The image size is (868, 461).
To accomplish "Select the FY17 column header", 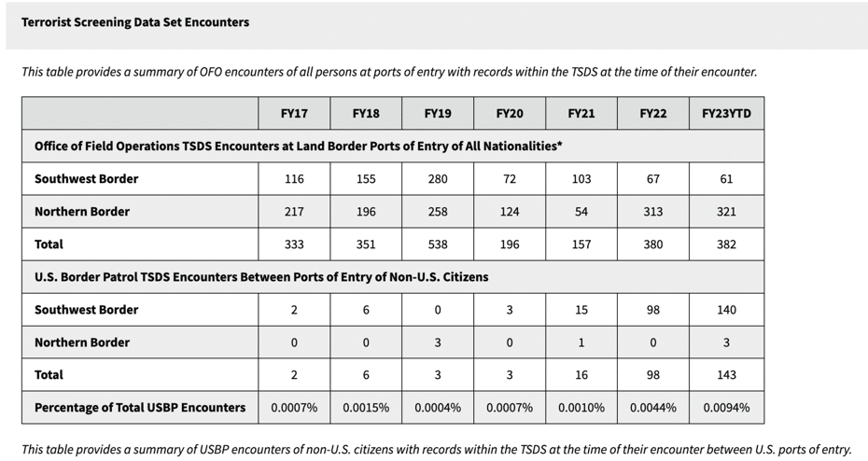I will [x=294, y=114].
